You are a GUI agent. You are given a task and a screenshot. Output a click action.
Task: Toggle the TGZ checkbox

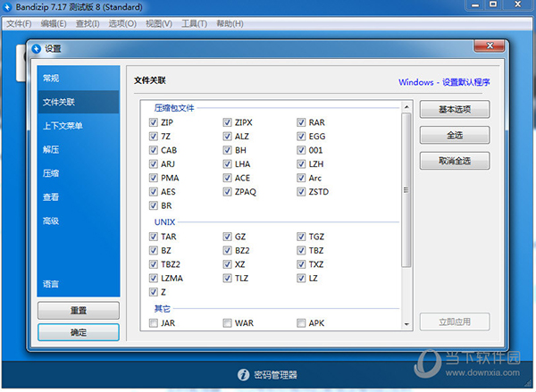point(301,237)
